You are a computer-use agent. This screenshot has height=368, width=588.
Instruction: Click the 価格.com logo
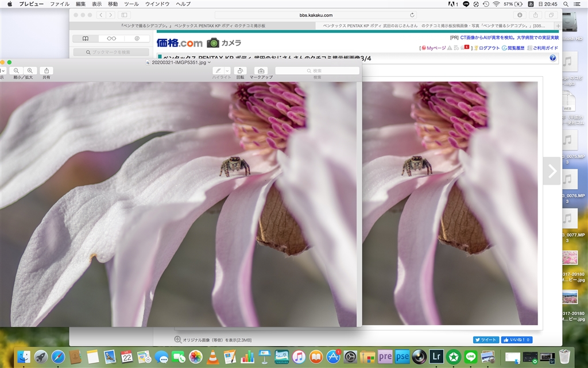180,42
